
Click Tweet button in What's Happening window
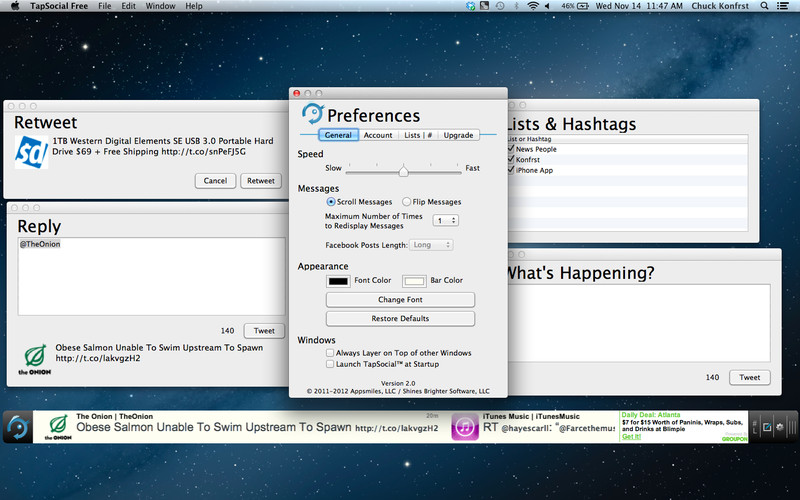749,378
